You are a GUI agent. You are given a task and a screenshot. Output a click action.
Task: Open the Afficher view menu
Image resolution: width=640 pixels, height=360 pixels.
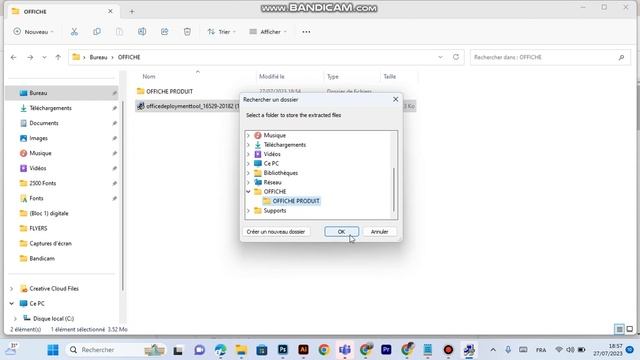[x=268, y=32]
